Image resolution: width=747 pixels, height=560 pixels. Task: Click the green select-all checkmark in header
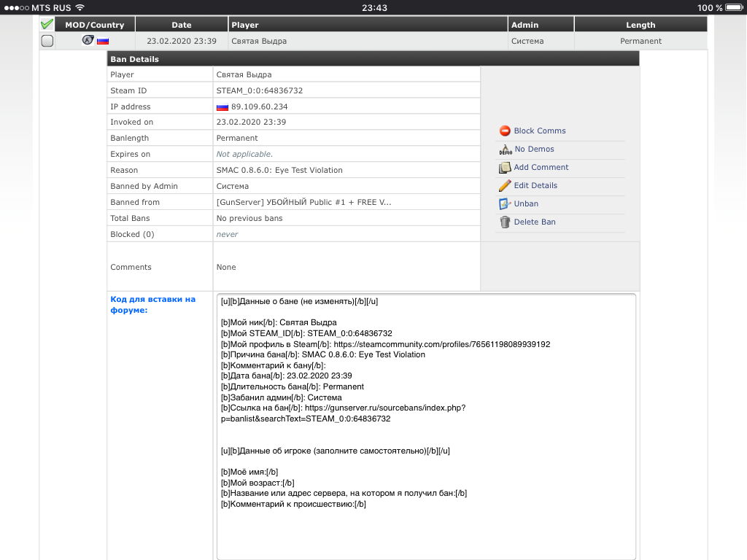click(47, 25)
